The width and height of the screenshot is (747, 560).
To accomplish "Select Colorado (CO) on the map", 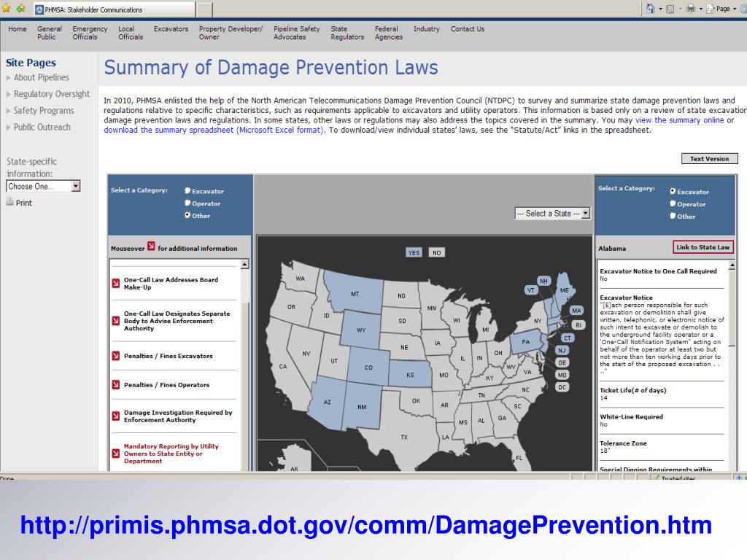I will click(x=368, y=367).
